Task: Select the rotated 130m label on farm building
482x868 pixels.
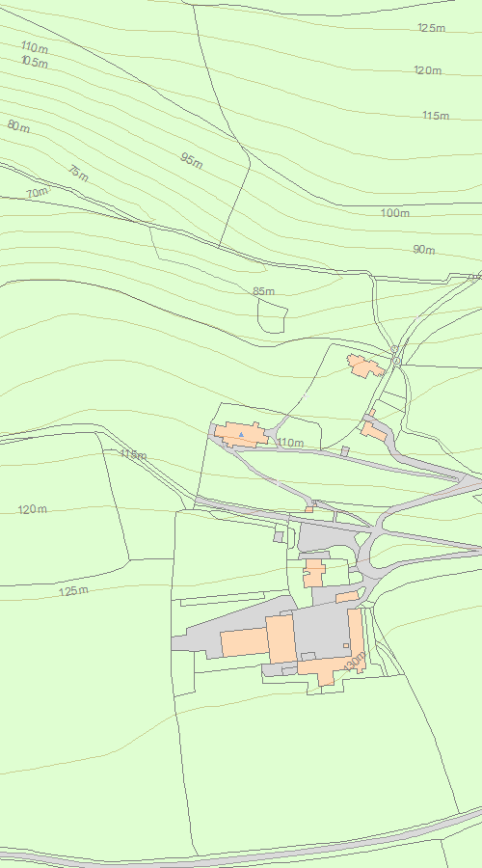Action: pos(354,662)
